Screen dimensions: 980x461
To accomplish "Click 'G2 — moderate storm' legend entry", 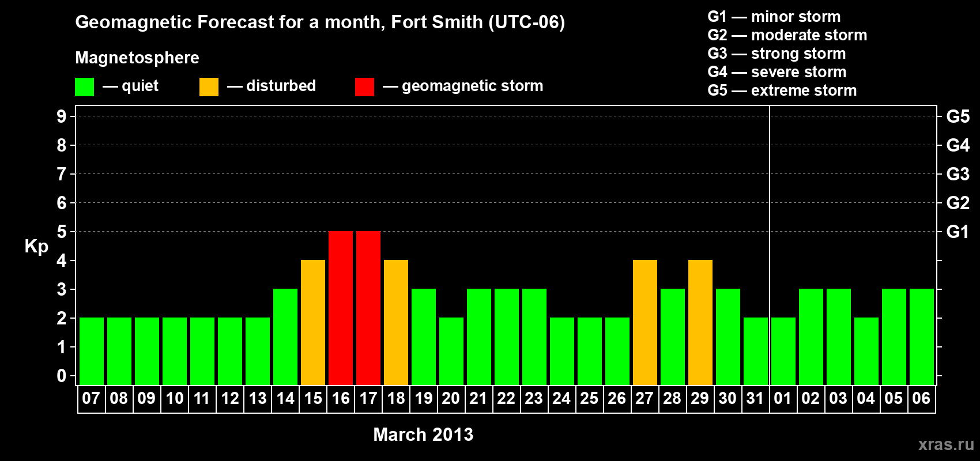I will click(787, 35).
